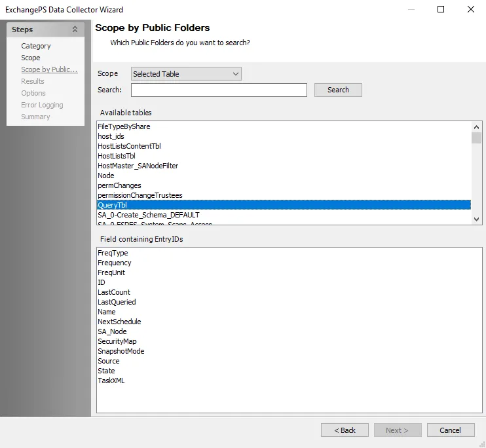This screenshot has height=448, width=486.
Task: Choose FreqUnit field
Action: click(290, 272)
